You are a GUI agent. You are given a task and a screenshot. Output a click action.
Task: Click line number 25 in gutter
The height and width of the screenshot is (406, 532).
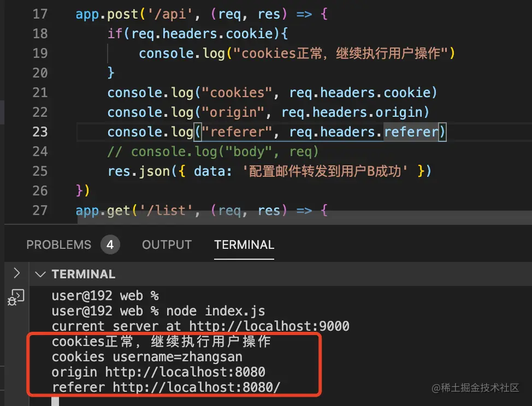point(40,171)
